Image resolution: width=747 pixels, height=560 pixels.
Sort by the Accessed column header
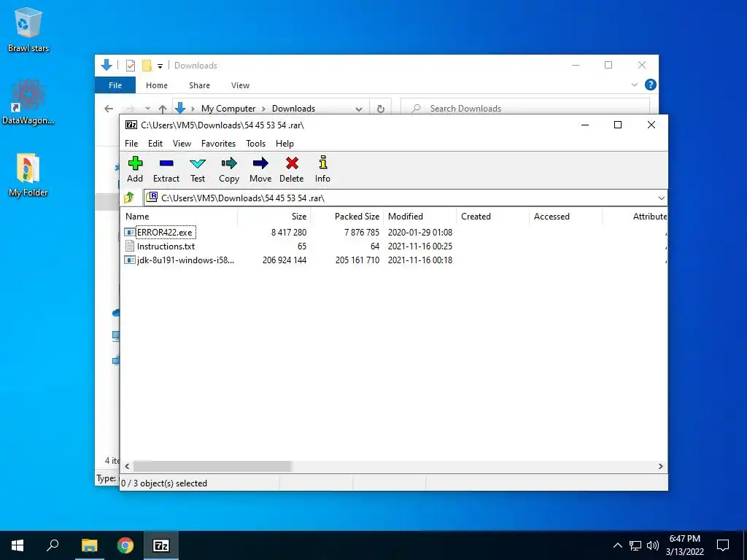click(565, 216)
